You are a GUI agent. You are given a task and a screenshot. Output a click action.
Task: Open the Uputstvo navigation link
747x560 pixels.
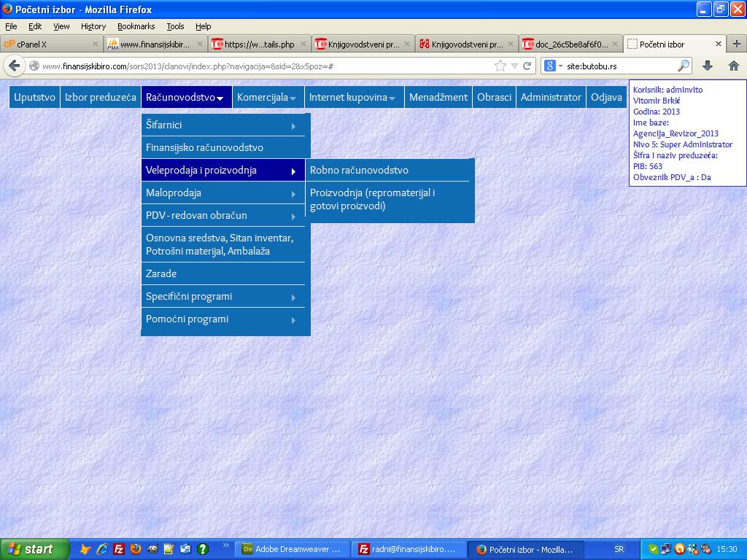coord(34,97)
